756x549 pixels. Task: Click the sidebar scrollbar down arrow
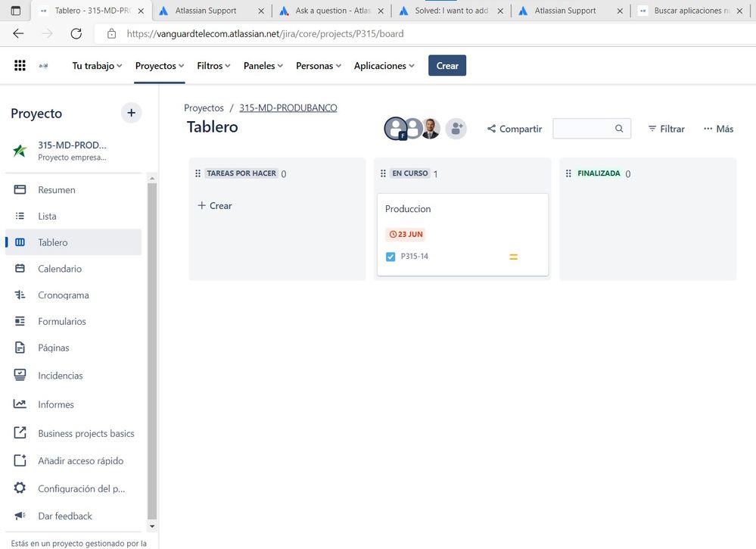tap(152, 526)
